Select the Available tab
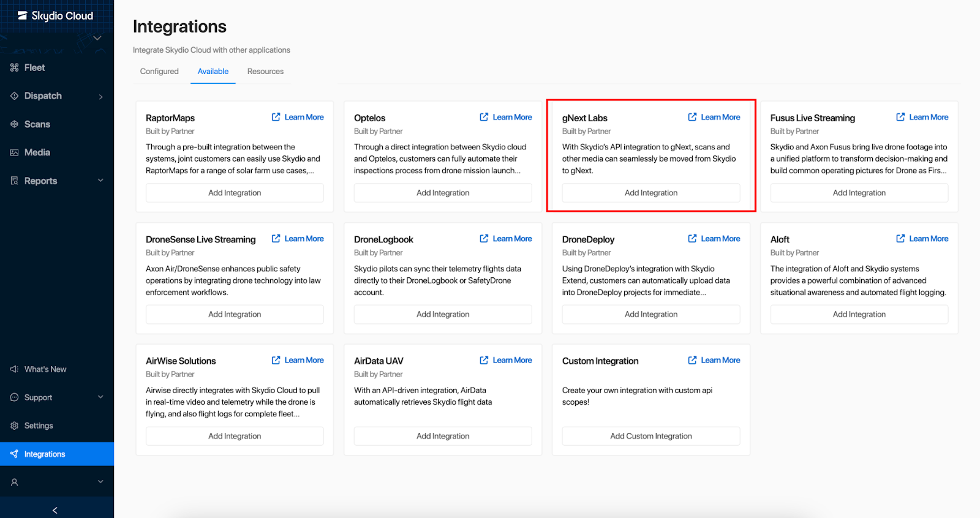The image size is (980, 518). point(213,71)
